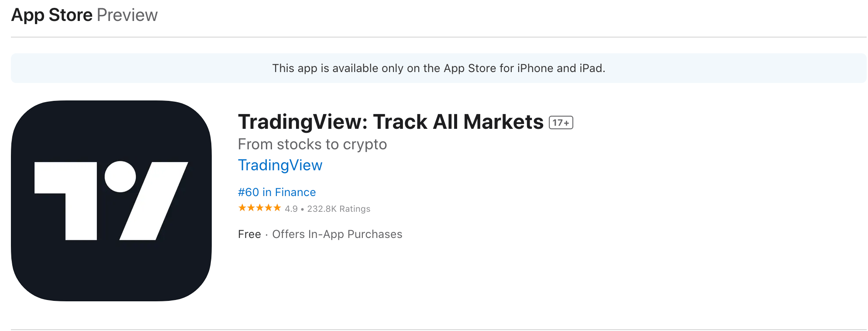Open the TradingView developer page
The width and height of the screenshot is (868, 331).
pos(280,165)
